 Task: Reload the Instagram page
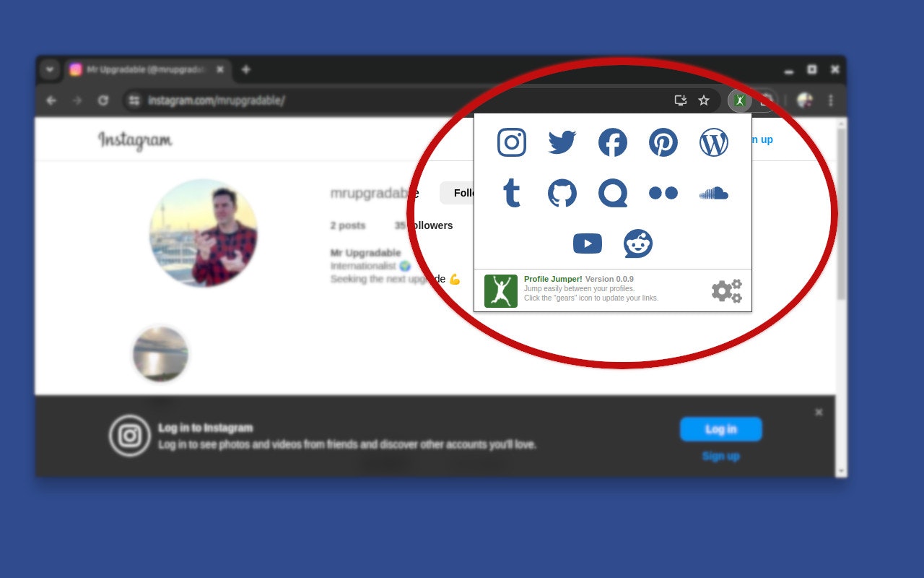tap(103, 100)
